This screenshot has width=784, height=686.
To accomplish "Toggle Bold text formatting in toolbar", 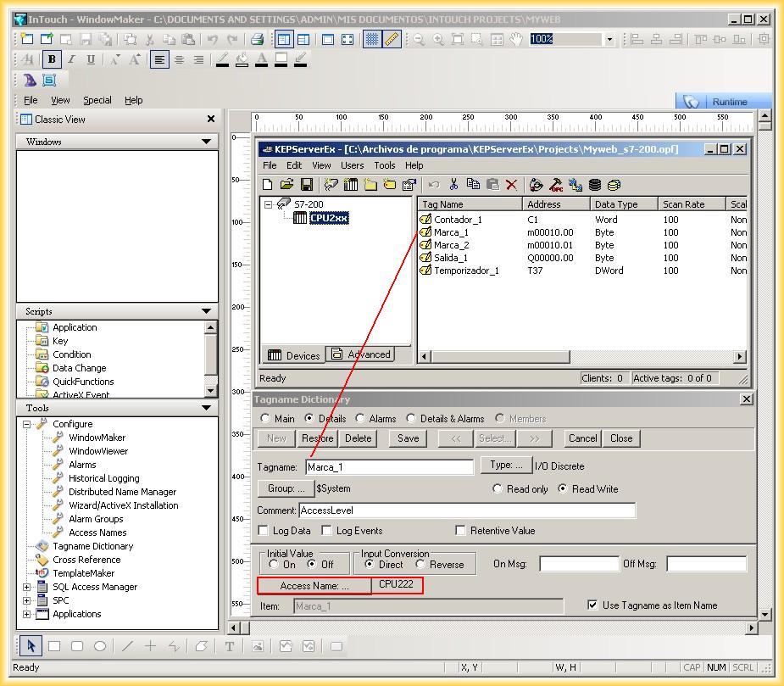I will pos(53,59).
